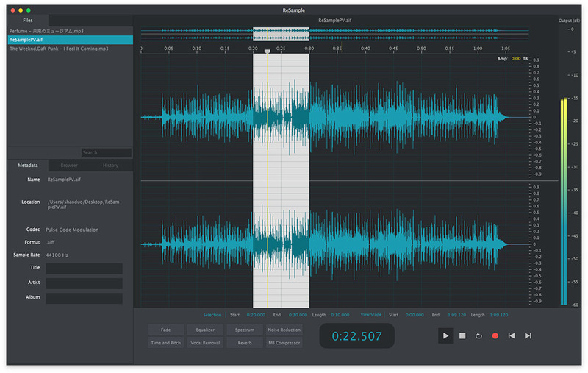
Task: Click the Spectrum button
Action: pyautogui.click(x=244, y=330)
